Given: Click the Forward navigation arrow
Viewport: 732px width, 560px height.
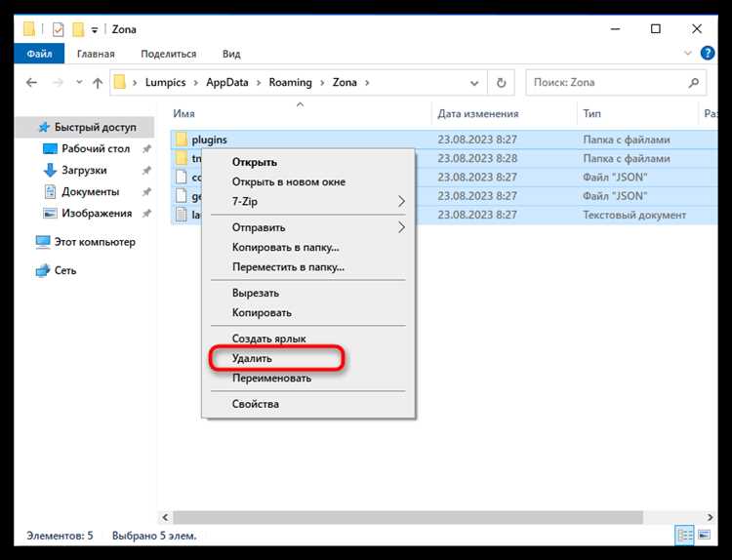Looking at the screenshot, I should [x=58, y=83].
